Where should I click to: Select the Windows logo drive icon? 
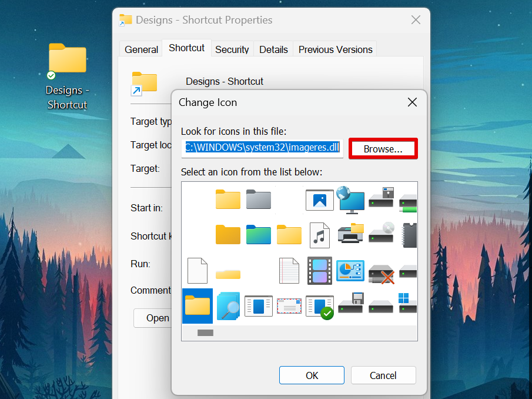(x=408, y=303)
